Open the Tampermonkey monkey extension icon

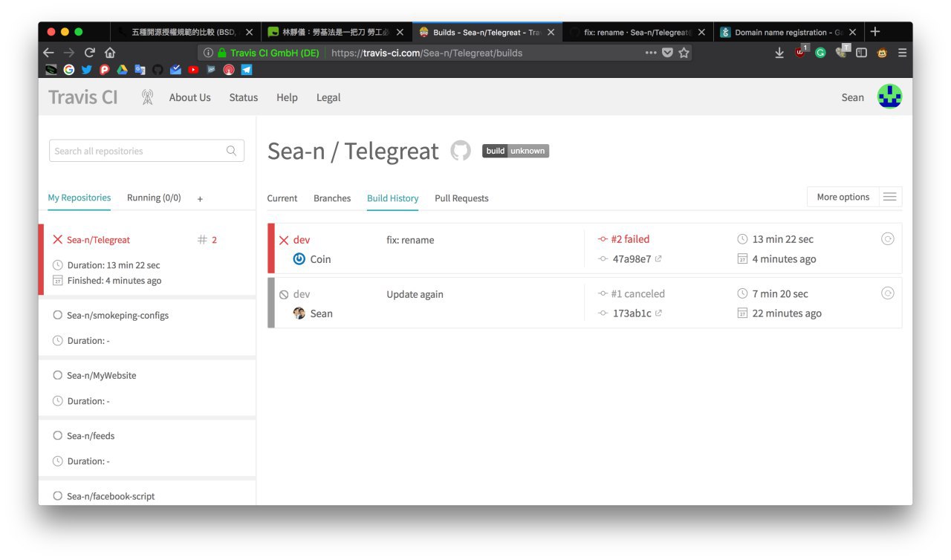coord(883,53)
